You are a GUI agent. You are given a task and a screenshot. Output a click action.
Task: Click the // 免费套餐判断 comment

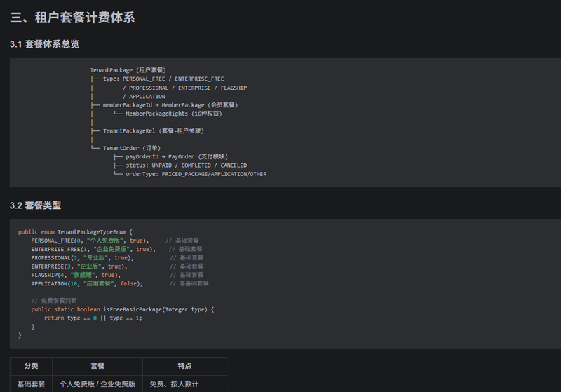coord(54,300)
